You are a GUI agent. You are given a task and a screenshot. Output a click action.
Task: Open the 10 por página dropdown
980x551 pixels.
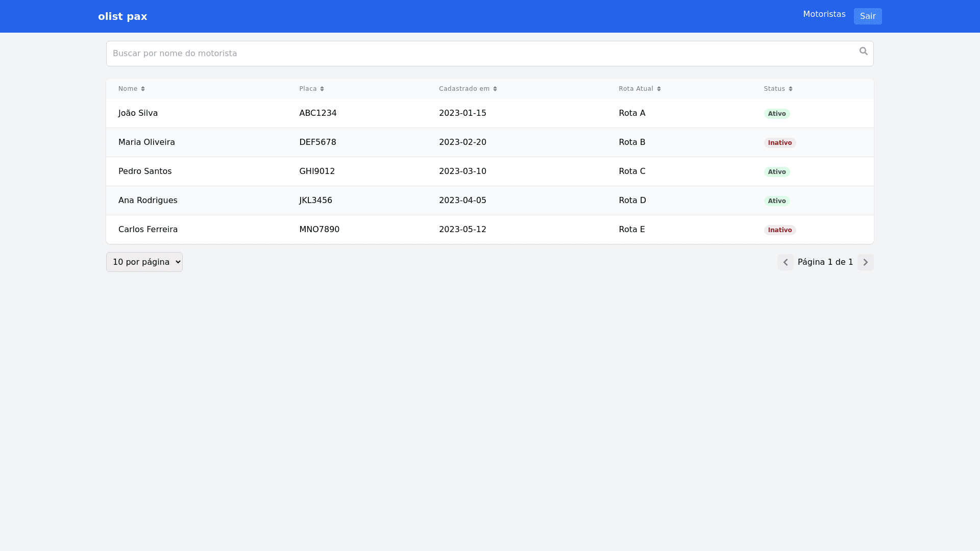point(144,262)
